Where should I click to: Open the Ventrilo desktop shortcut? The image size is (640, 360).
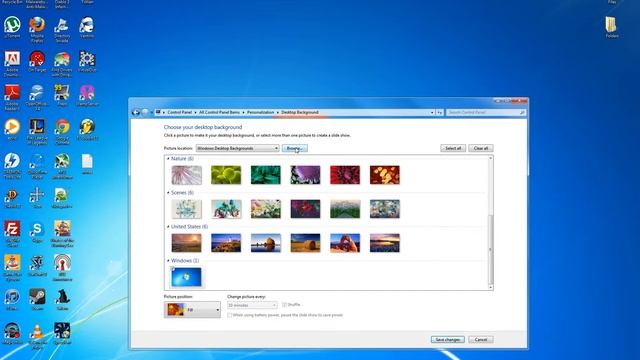87,27
